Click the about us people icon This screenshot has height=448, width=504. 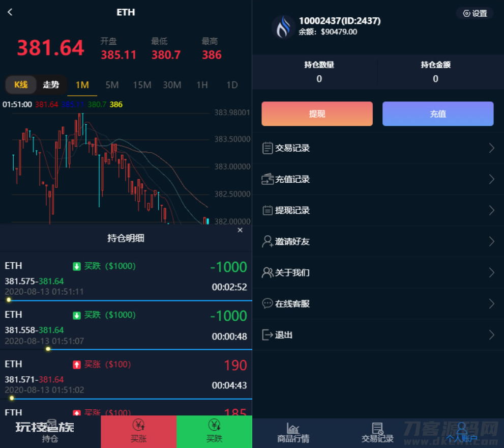pyautogui.click(x=268, y=272)
